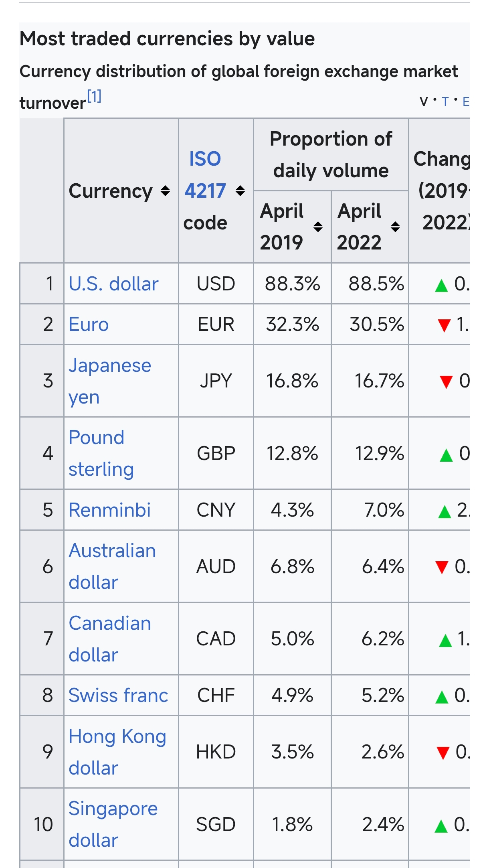Open the Euro article link
The height and width of the screenshot is (868, 489).
coord(89,324)
